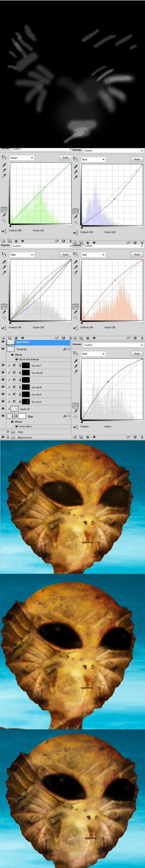Click the Curves 8 layer mask thumbnail
145x868 pixels.
(x=26, y=387)
